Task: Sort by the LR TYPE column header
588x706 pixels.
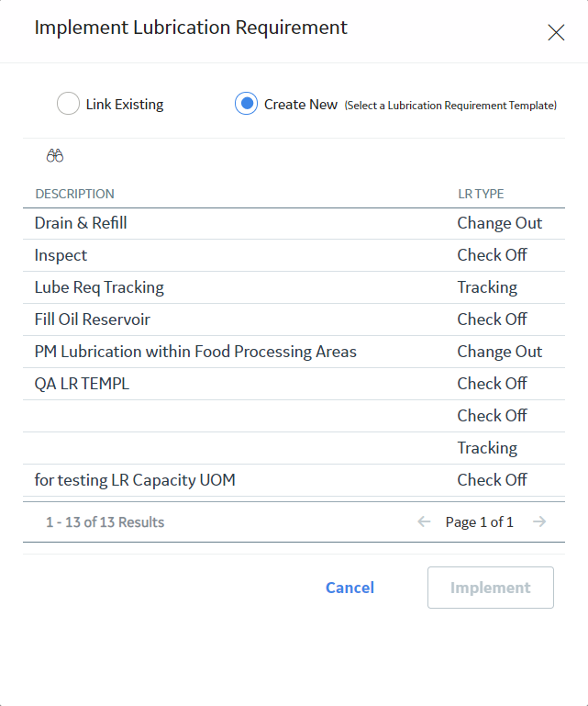Action: (x=481, y=194)
